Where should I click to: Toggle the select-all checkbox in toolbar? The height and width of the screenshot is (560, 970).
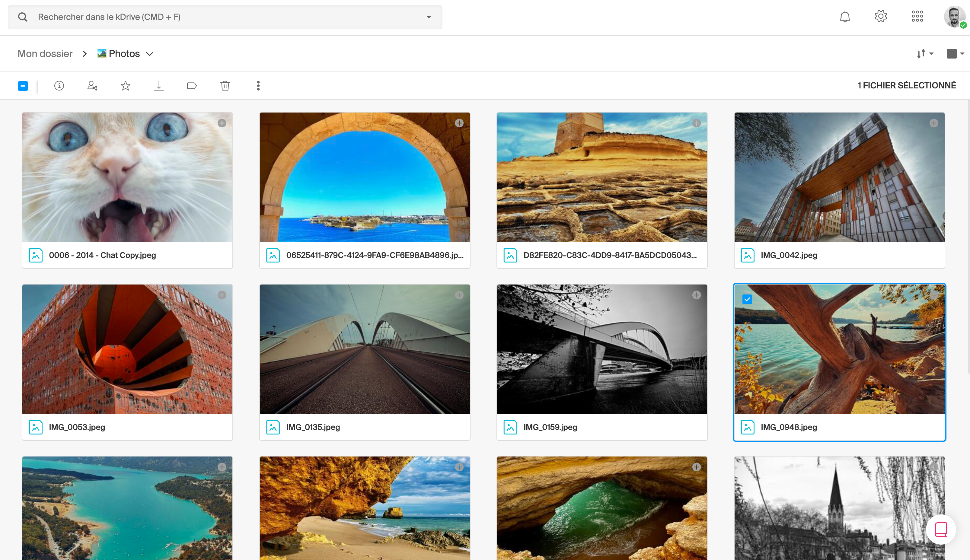tap(23, 86)
